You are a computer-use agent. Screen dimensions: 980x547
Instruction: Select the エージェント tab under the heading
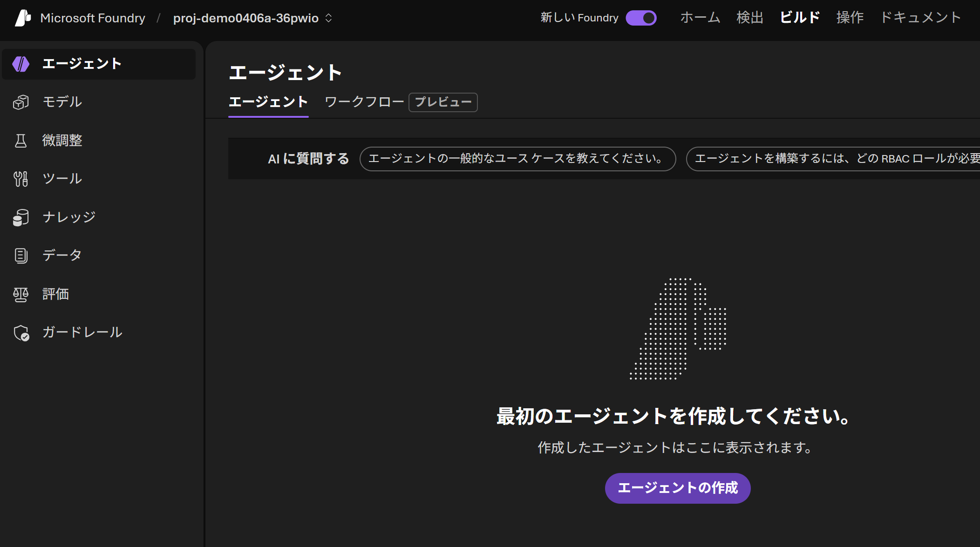coord(268,102)
